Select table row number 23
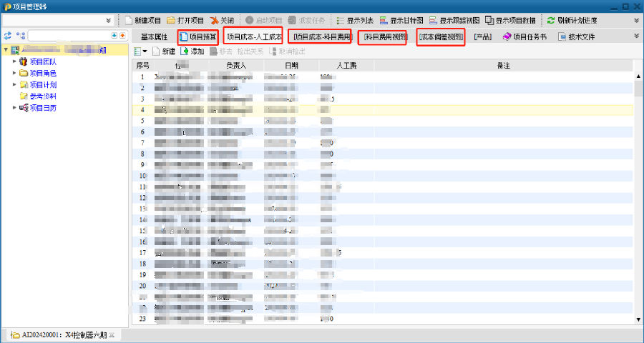This screenshot has height=343, width=644. pyautogui.click(x=383, y=319)
